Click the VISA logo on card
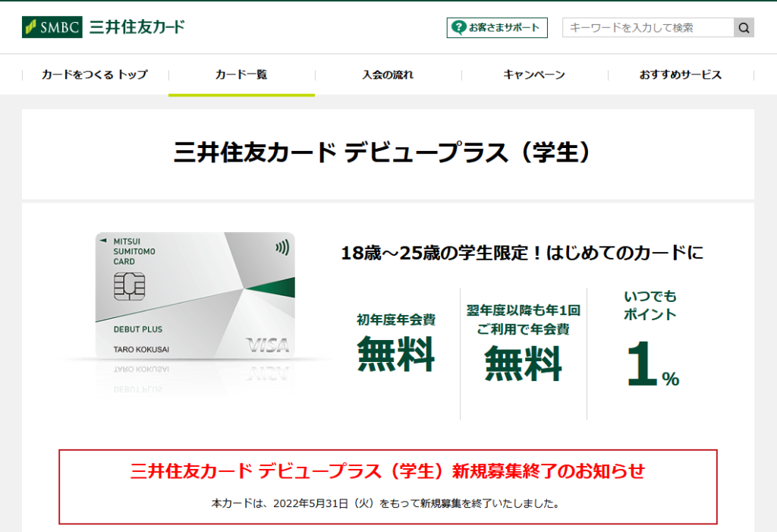Screen dimensions: 777x532 click(x=268, y=345)
